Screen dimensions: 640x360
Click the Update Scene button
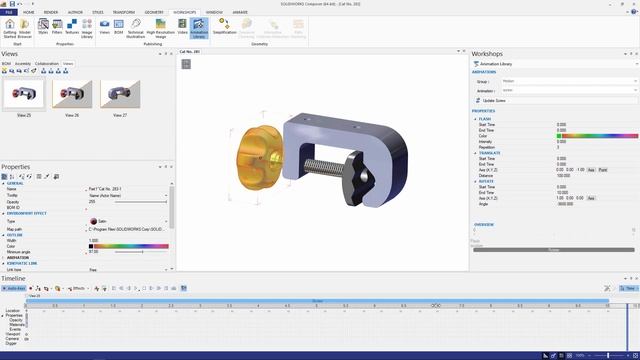[555, 100]
